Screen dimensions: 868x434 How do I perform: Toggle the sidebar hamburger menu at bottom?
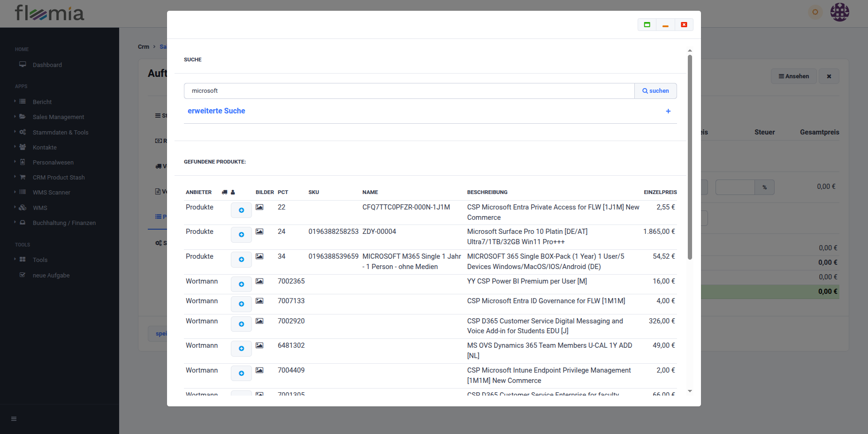14,419
